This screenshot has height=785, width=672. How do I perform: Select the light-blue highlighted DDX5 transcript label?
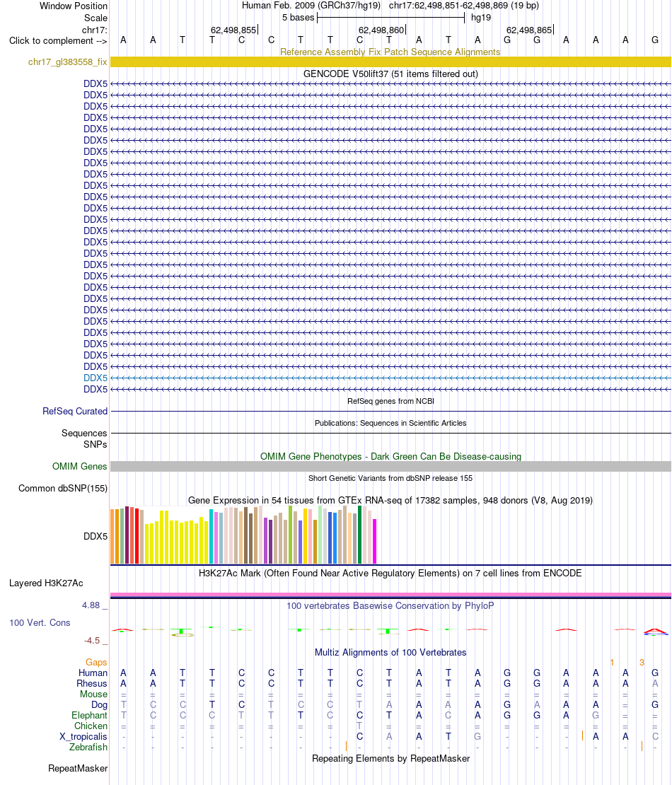pyautogui.click(x=95, y=378)
